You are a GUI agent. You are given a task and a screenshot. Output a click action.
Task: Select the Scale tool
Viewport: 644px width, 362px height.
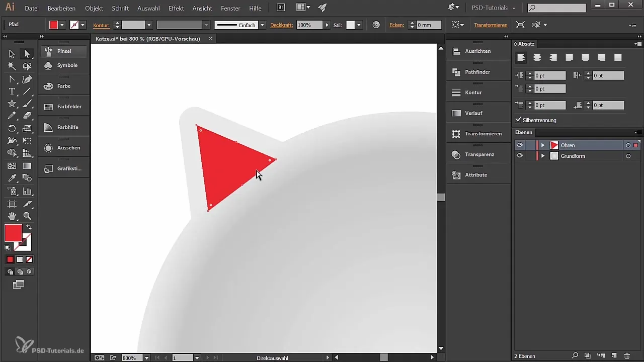27,129
